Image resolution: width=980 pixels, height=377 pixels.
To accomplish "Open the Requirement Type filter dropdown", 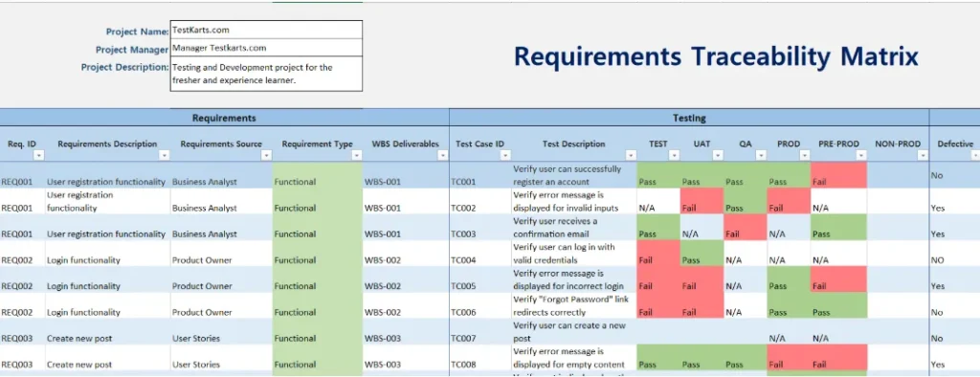I will coord(356,155).
